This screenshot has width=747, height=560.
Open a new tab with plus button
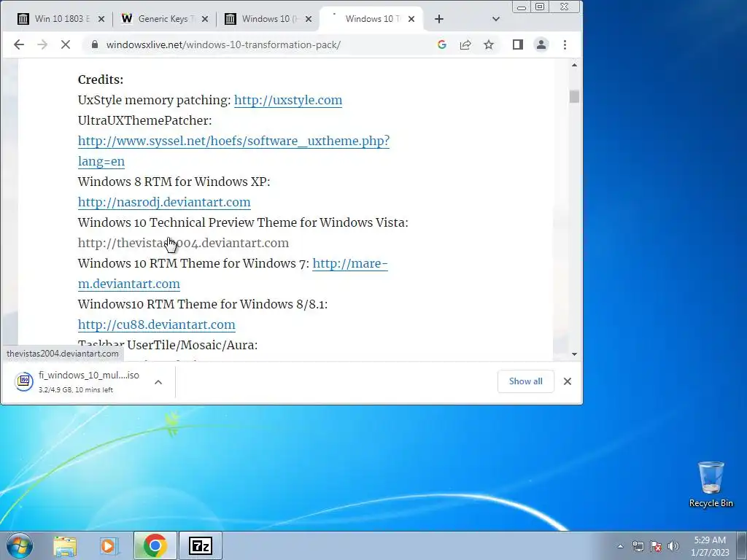(x=438, y=19)
